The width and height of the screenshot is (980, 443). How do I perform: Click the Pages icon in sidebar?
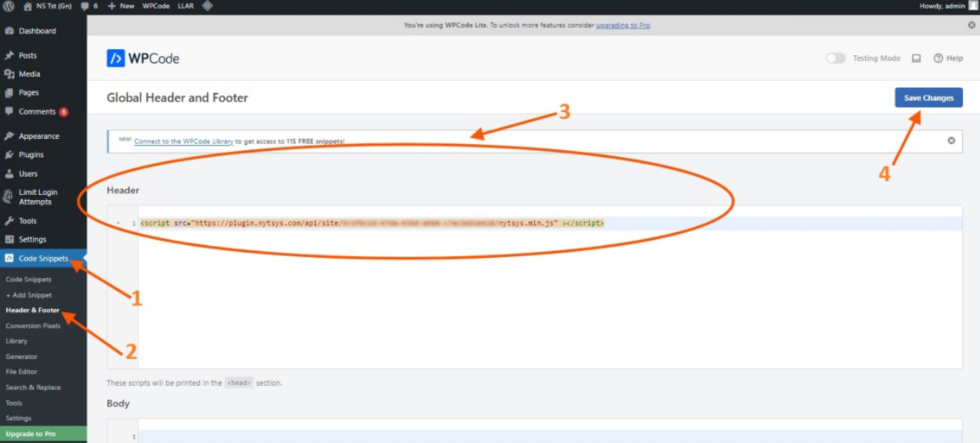coord(9,93)
